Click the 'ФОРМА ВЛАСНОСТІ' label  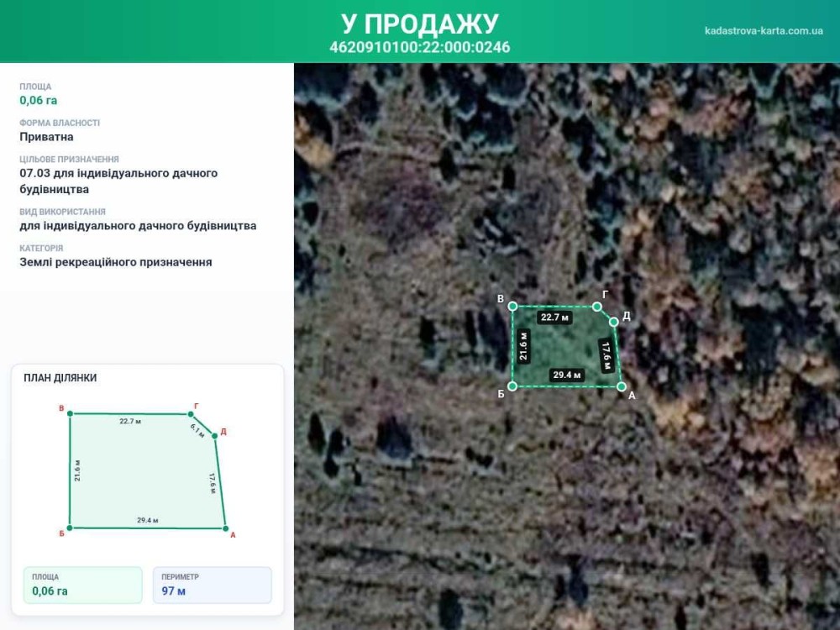pyautogui.click(x=60, y=123)
